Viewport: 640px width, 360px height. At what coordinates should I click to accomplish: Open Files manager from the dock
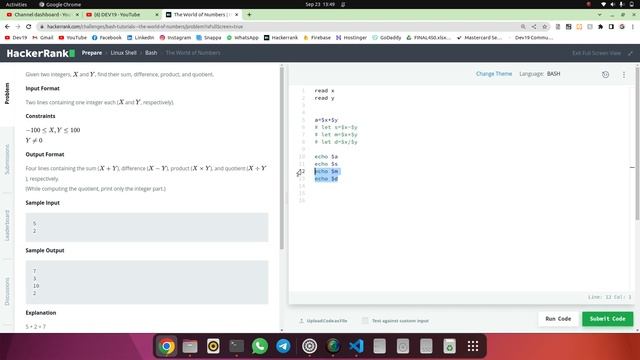click(190, 346)
